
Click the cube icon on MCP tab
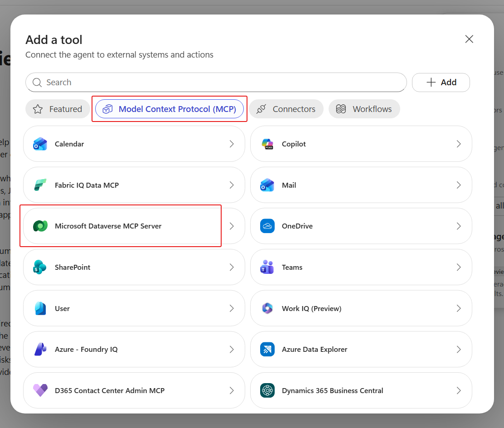coord(108,109)
